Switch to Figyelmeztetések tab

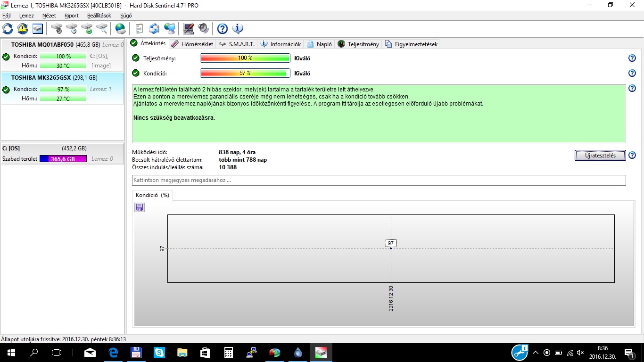pyautogui.click(x=411, y=44)
